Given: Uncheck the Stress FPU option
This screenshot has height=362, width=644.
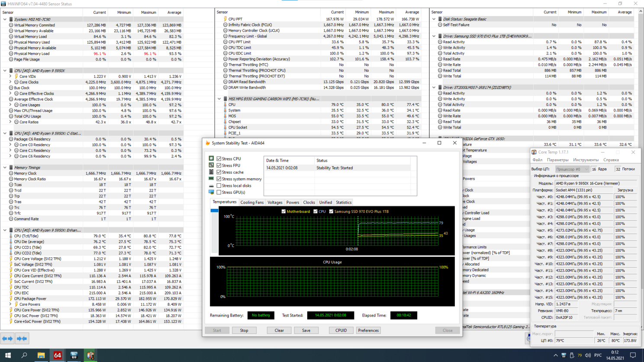Looking at the screenshot, I should [219, 166].
